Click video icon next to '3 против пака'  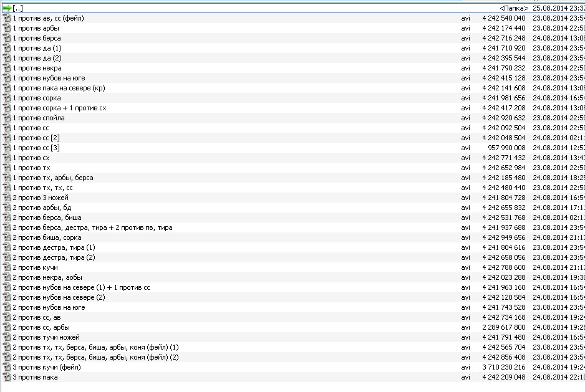[7, 377]
